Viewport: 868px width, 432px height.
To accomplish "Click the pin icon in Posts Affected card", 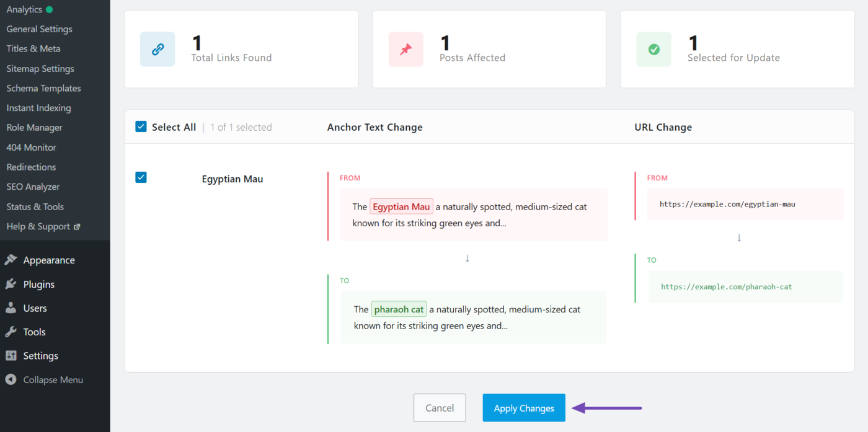I will tap(405, 50).
